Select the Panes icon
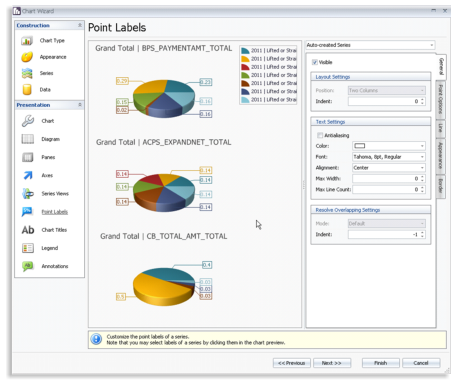 (x=28, y=157)
